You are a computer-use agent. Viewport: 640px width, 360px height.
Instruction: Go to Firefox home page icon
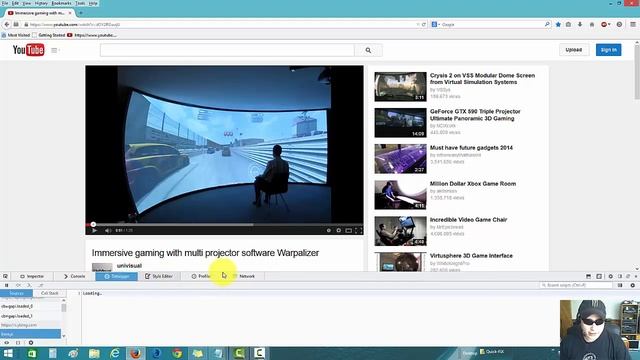[x=592, y=24]
